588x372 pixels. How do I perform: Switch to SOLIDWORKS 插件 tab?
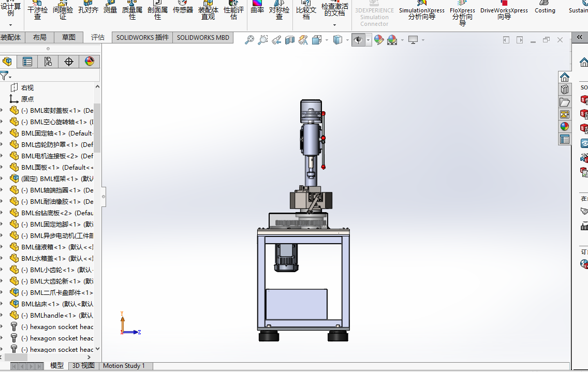[x=142, y=37]
